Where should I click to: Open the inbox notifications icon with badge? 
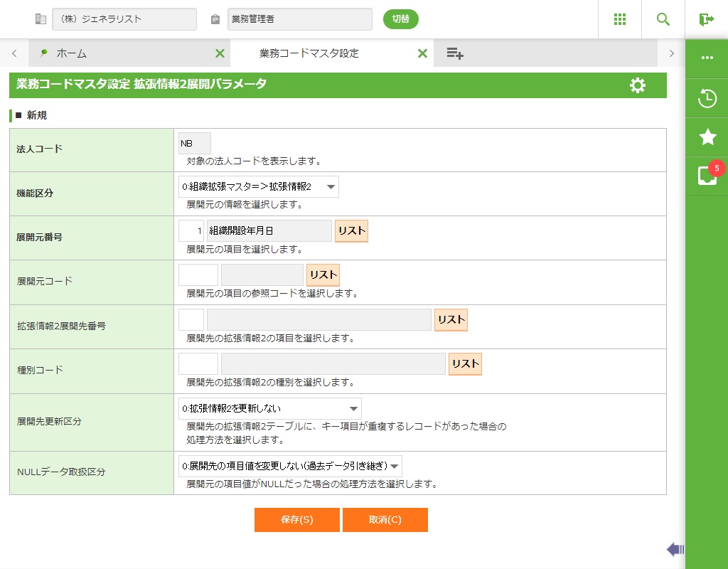point(707,175)
